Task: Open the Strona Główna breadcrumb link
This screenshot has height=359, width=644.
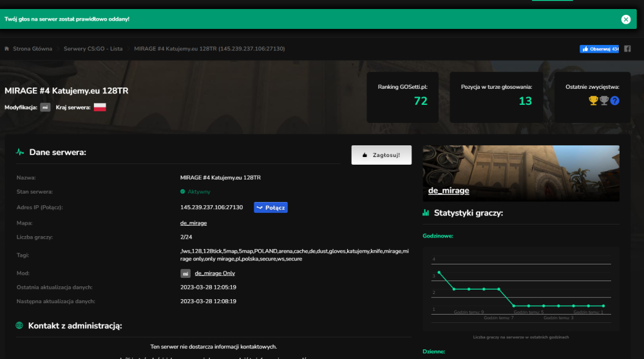Action: (x=32, y=49)
